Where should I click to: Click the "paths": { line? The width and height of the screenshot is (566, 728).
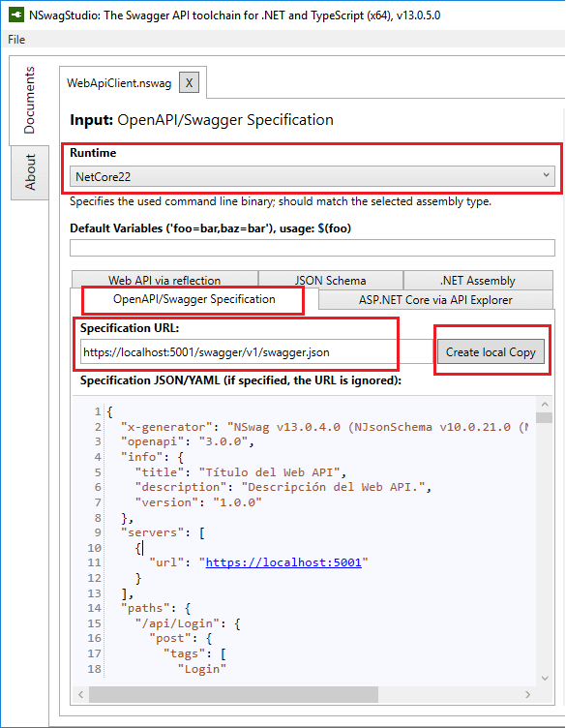pos(156,608)
